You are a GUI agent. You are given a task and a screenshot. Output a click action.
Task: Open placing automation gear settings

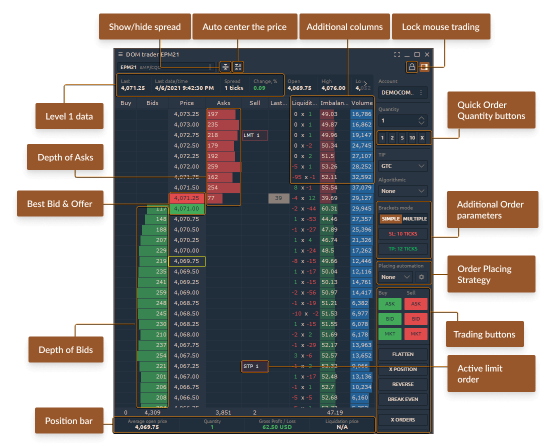pos(421,277)
